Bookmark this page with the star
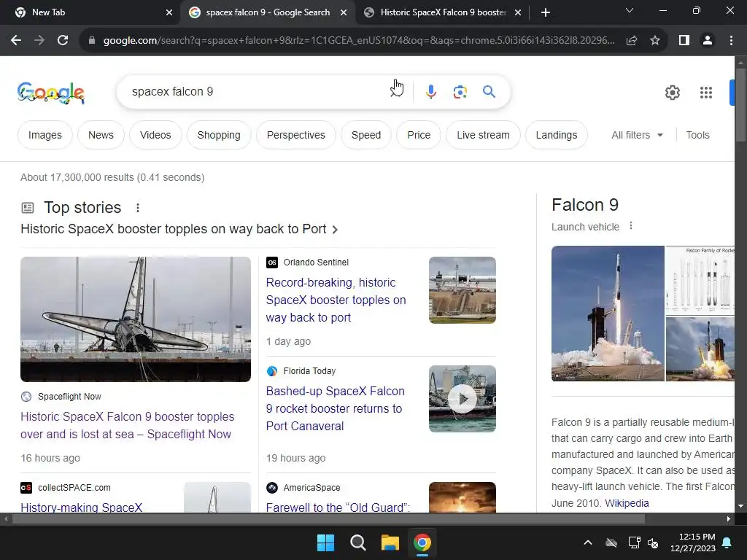The width and height of the screenshot is (747, 560). [x=655, y=41]
